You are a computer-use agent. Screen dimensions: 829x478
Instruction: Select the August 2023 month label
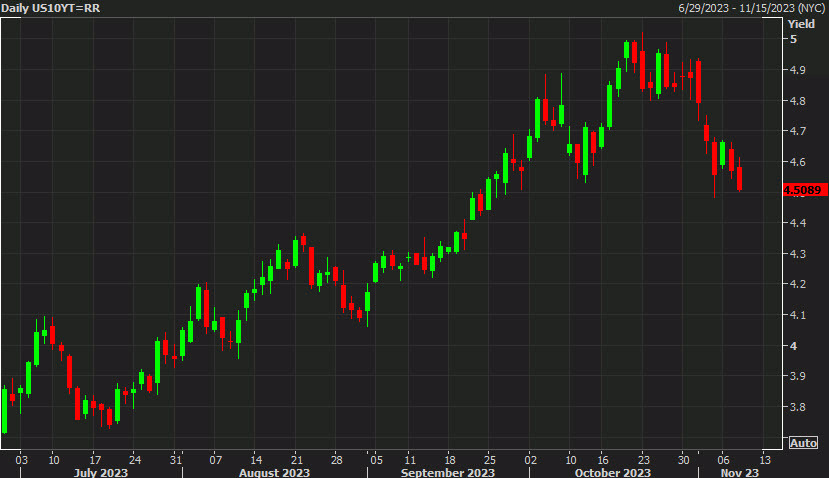(x=274, y=472)
